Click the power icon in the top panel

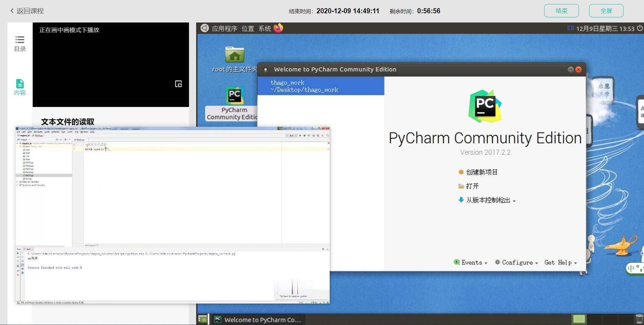pos(640,28)
